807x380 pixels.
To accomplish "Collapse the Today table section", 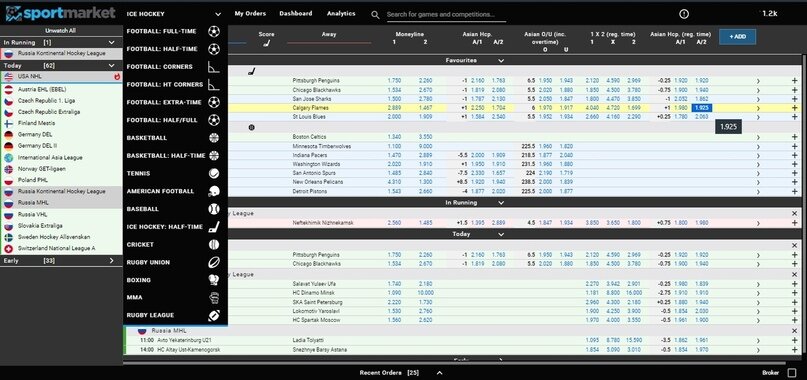I will pyautogui.click(x=501, y=234).
